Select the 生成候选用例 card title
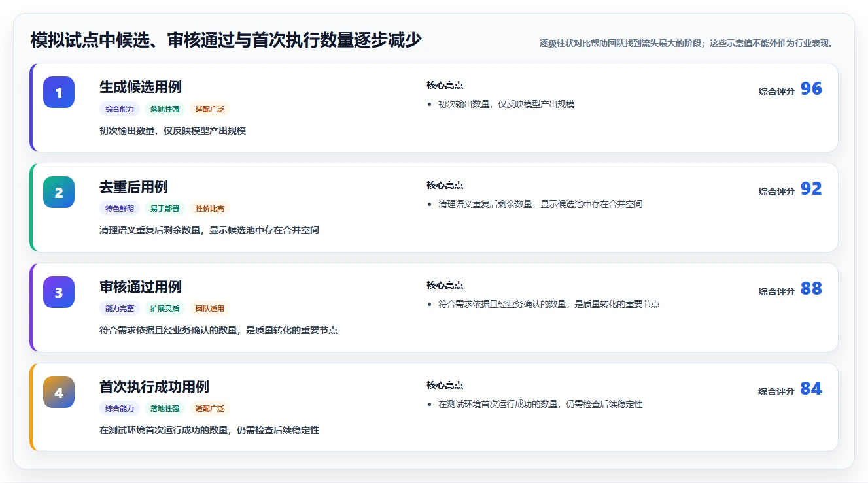The image size is (868, 483). tap(141, 87)
